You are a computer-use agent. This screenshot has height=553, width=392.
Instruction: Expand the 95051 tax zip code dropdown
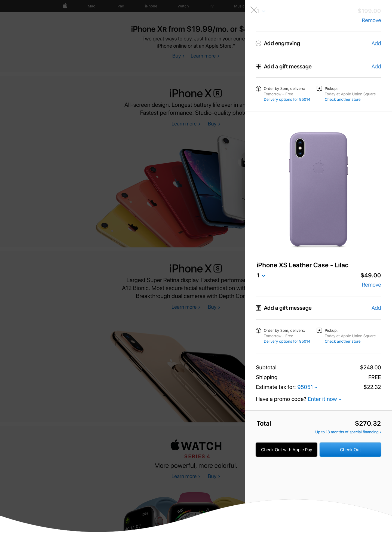click(x=307, y=387)
